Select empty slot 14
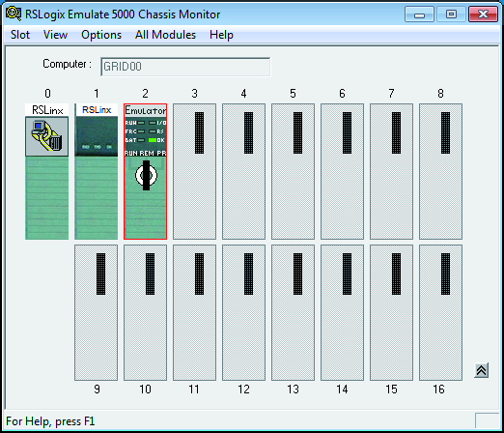The width and height of the screenshot is (504, 433). pyautogui.click(x=342, y=312)
